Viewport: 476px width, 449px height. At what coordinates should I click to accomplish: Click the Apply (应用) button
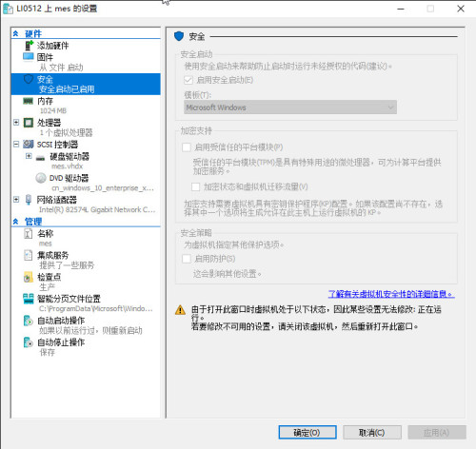click(437, 433)
